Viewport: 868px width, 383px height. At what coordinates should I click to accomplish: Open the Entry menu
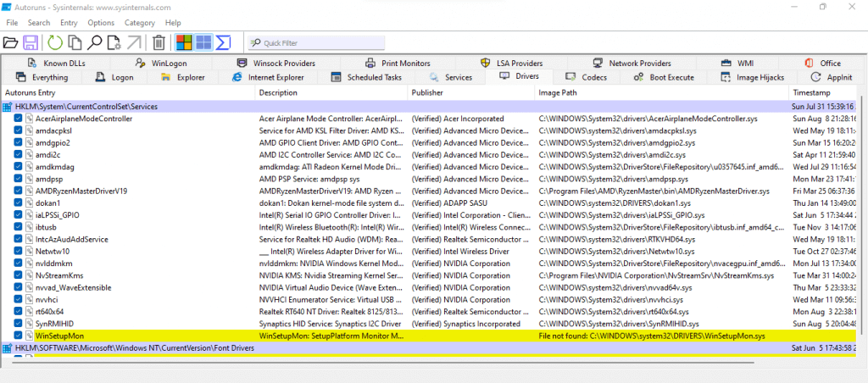[x=70, y=23]
